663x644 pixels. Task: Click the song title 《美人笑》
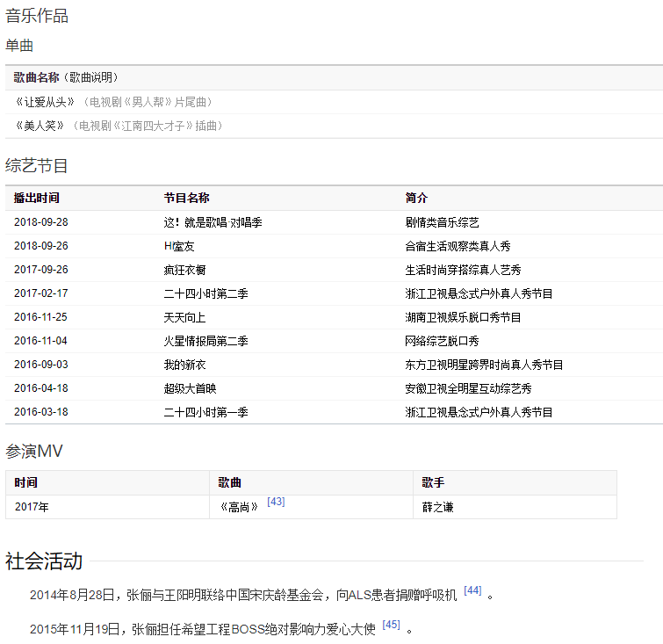[40, 126]
